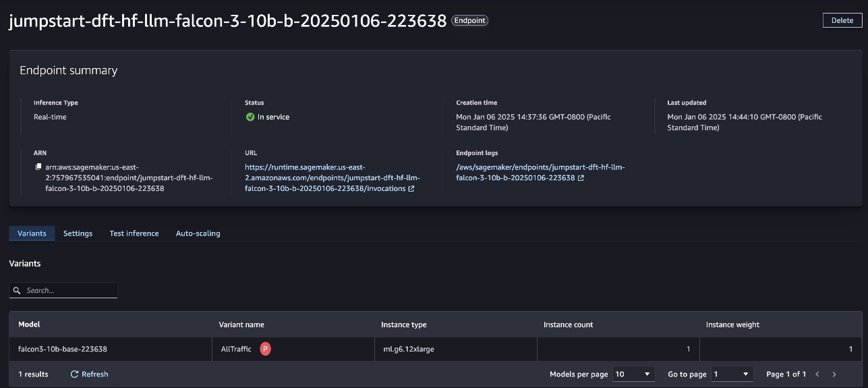This screenshot has height=388, width=868.
Task: Expand the Go to page dropdown
Action: (732, 374)
